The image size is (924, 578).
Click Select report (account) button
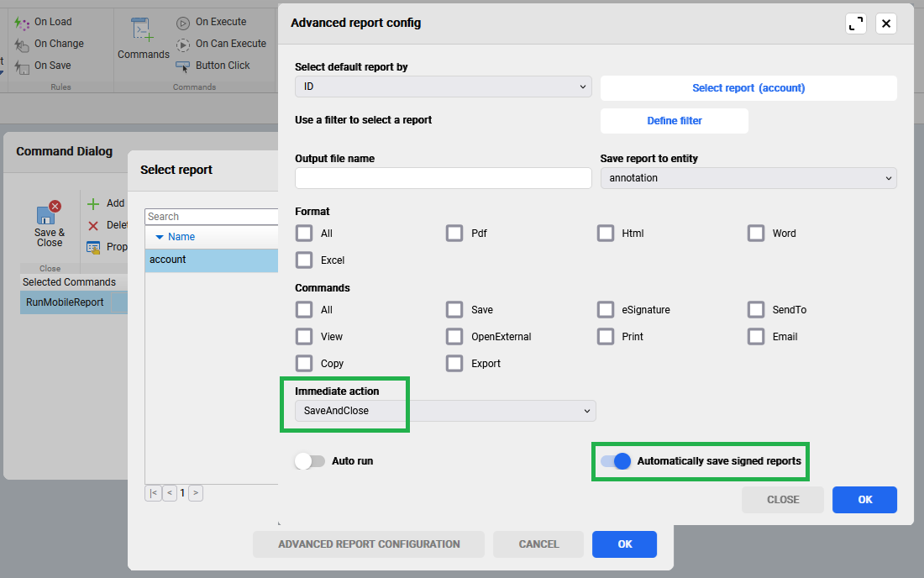(748, 88)
